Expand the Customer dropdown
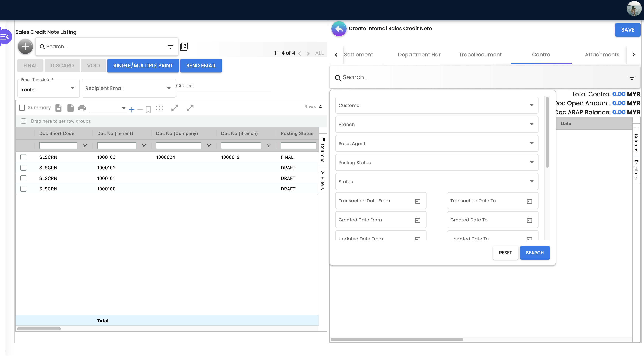This screenshot has height=356, width=644. click(437, 105)
